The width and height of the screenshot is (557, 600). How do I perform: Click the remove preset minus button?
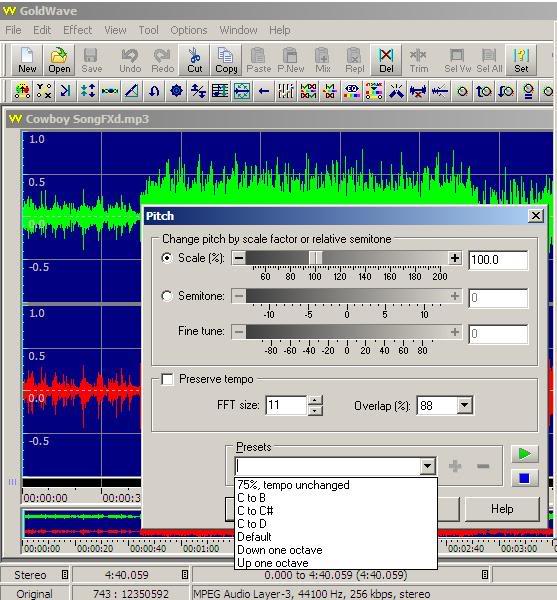coord(483,466)
